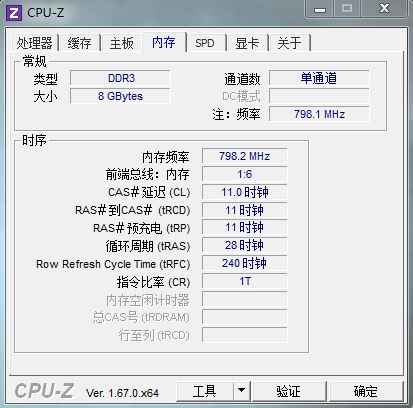The width and height of the screenshot is (413, 408).
Task: Click the 8 GBytes size field
Action: (120, 96)
